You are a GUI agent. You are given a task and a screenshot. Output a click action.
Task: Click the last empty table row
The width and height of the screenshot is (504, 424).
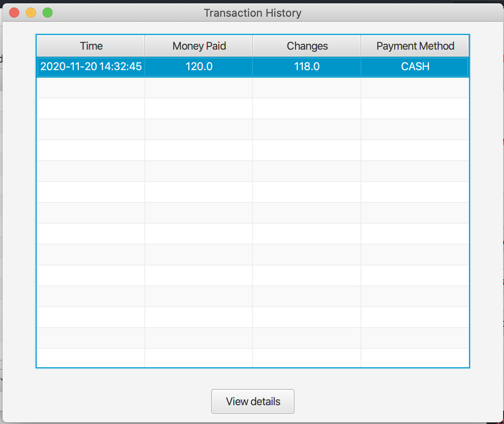pyautogui.click(x=252, y=358)
